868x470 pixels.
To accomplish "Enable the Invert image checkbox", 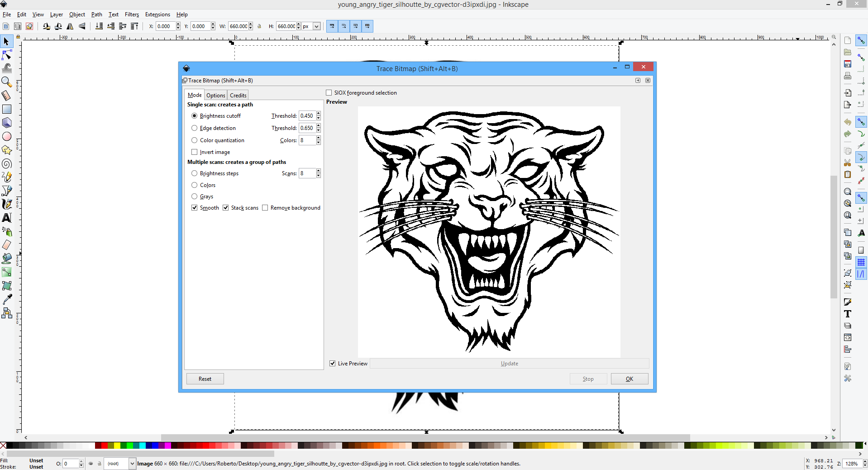I will click(195, 152).
